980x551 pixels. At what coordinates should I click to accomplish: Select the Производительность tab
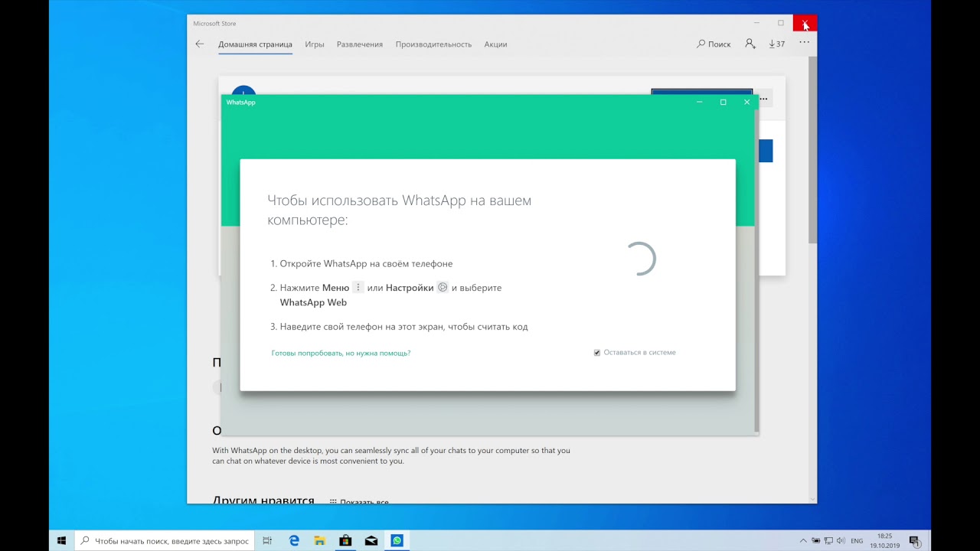point(433,44)
